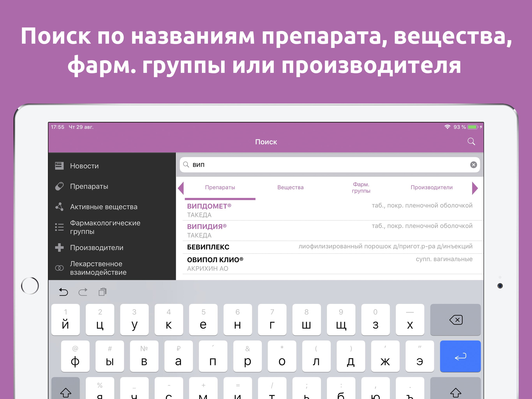This screenshot has width=532, height=399.
Task: Open the ОВИПОЛ КЛИО drug result
Action: pos(333,264)
